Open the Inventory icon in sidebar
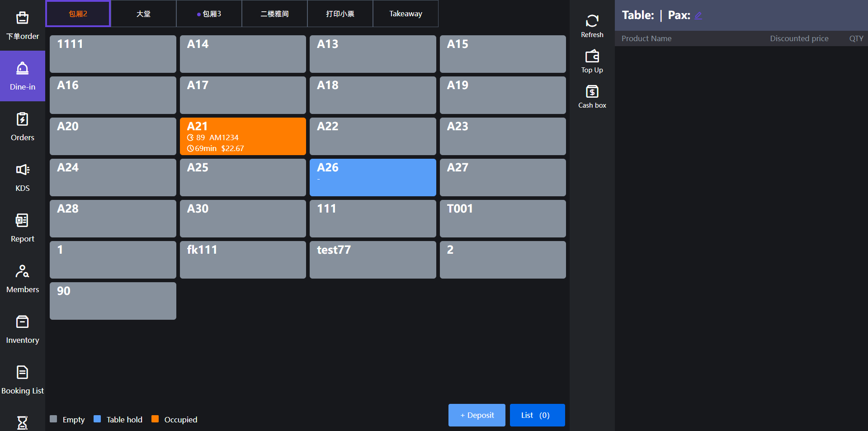868x431 pixels. point(22,322)
